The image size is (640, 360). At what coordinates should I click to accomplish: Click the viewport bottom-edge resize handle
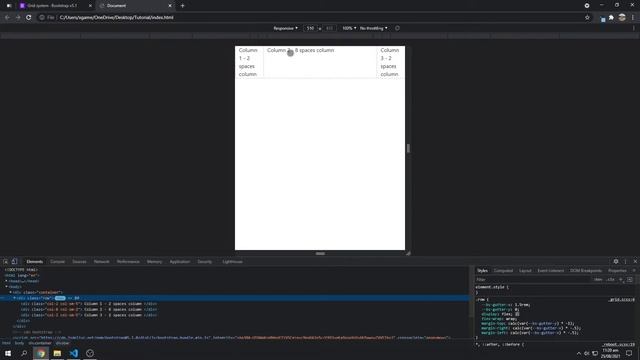click(320, 253)
